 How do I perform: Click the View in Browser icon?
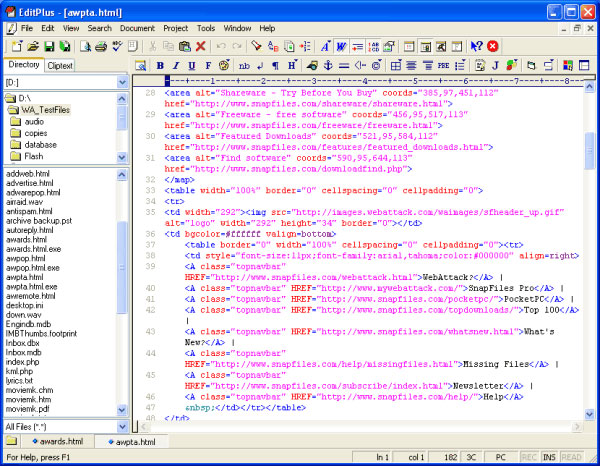pyautogui.click(x=140, y=66)
